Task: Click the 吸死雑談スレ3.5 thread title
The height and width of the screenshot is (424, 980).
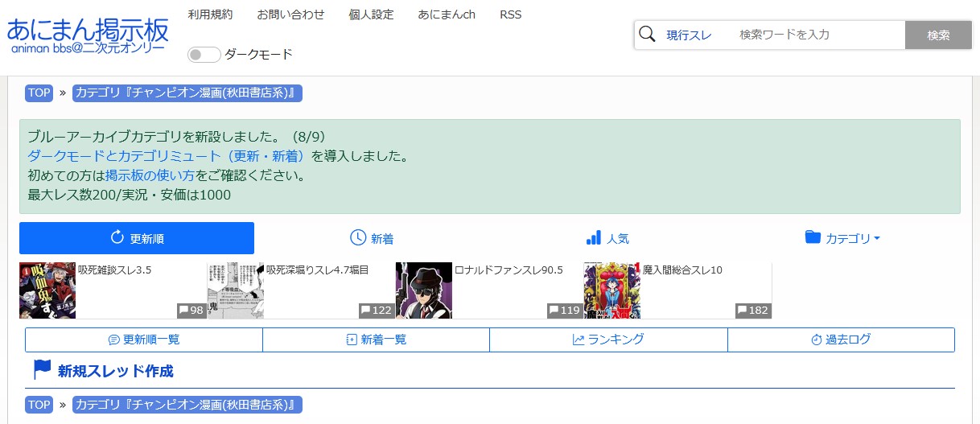Action: 114,270
